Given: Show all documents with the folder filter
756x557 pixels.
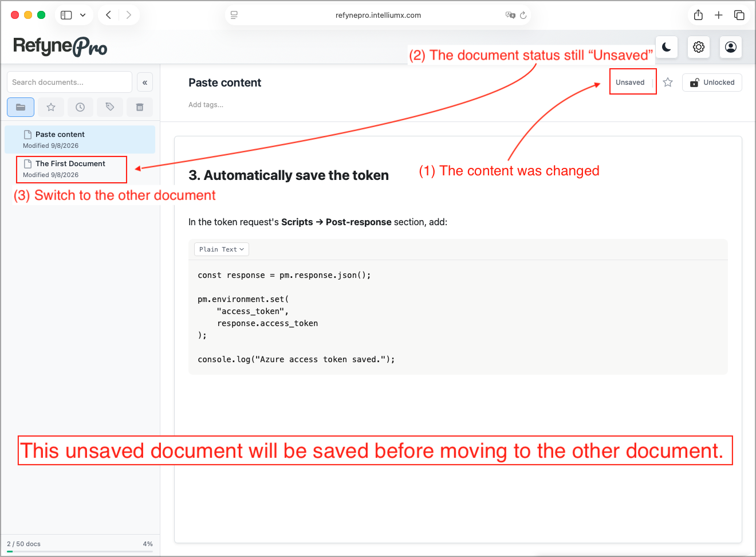Looking at the screenshot, I should [21, 107].
